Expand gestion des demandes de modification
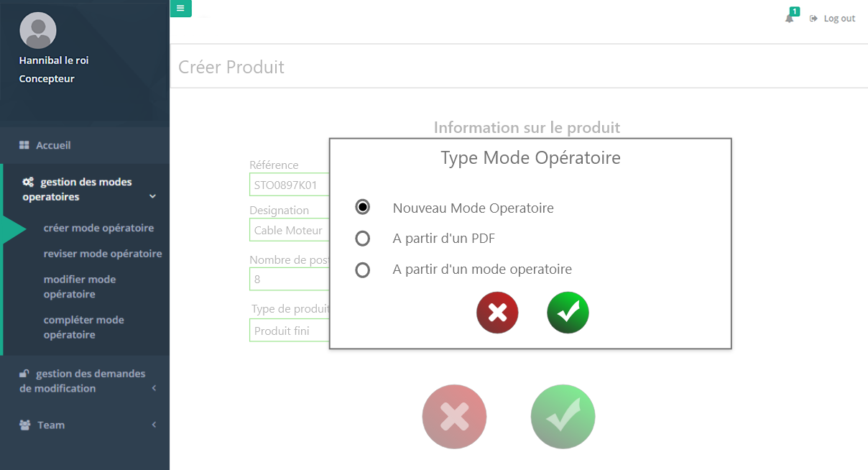Image resolution: width=868 pixels, height=470 pixels. point(85,381)
